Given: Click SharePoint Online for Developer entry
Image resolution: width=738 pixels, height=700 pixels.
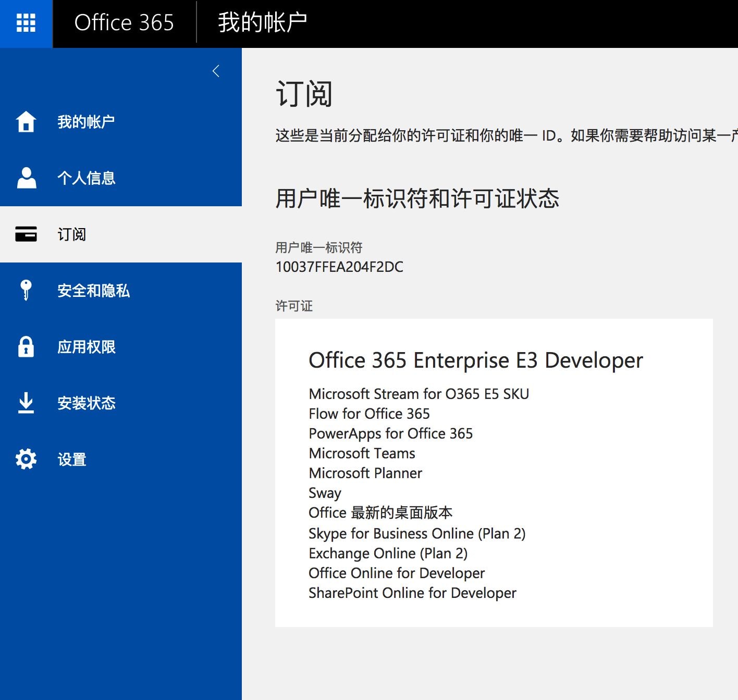Looking at the screenshot, I should (412, 593).
